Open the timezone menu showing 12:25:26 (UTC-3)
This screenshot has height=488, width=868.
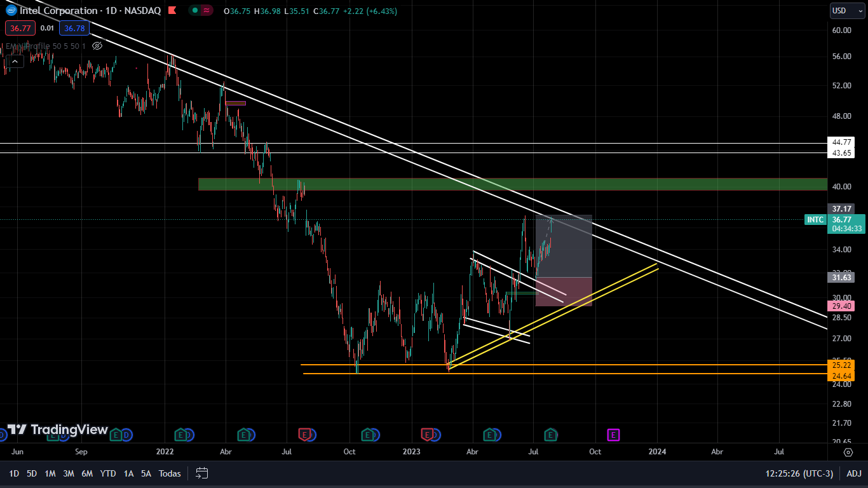tap(799, 473)
